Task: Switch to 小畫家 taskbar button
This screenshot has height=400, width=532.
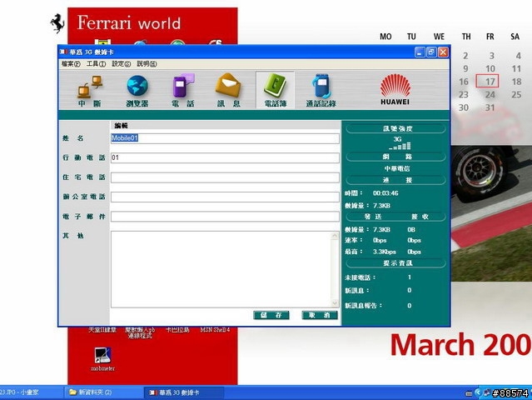Action: click(x=32, y=392)
